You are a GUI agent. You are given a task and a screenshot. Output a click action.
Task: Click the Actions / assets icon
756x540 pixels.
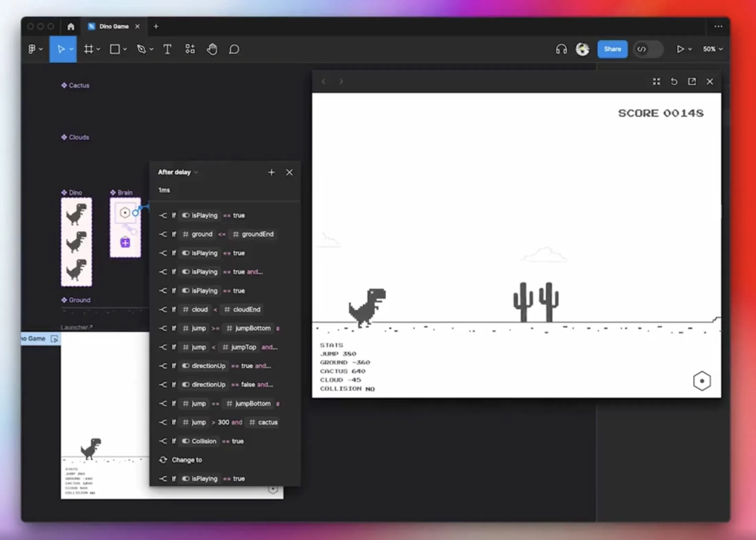point(190,49)
